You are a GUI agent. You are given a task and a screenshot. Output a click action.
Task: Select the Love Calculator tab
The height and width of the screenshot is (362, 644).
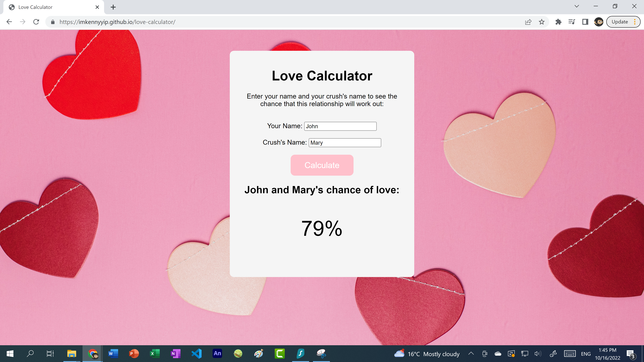click(x=50, y=7)
